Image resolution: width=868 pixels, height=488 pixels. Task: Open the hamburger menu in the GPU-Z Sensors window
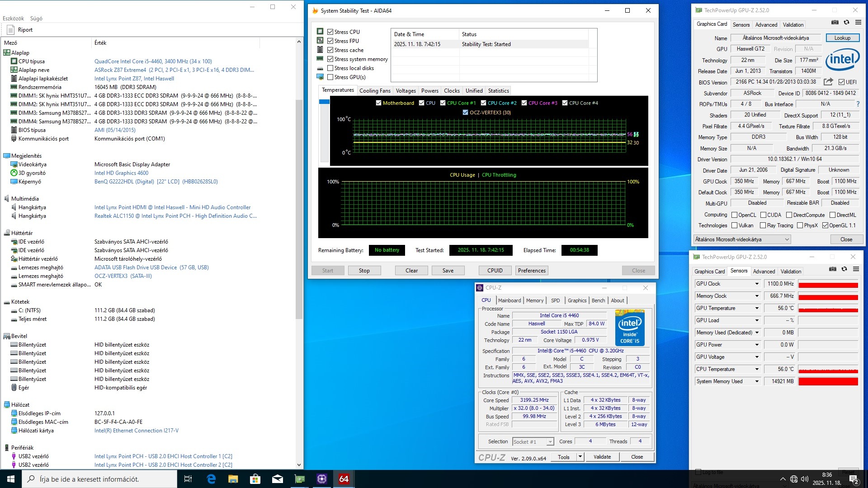[x=856, y=269]
